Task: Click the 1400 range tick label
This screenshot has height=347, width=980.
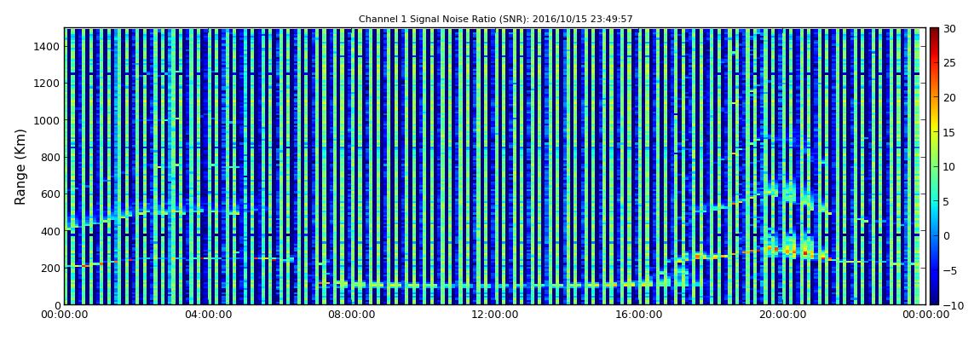Action: pos(46,46)
